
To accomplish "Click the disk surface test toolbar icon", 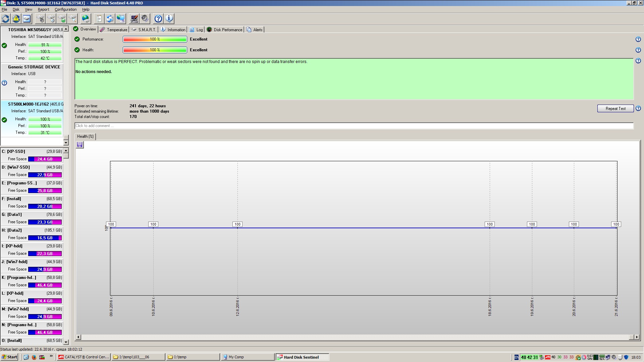I will [x=40, y=19].
